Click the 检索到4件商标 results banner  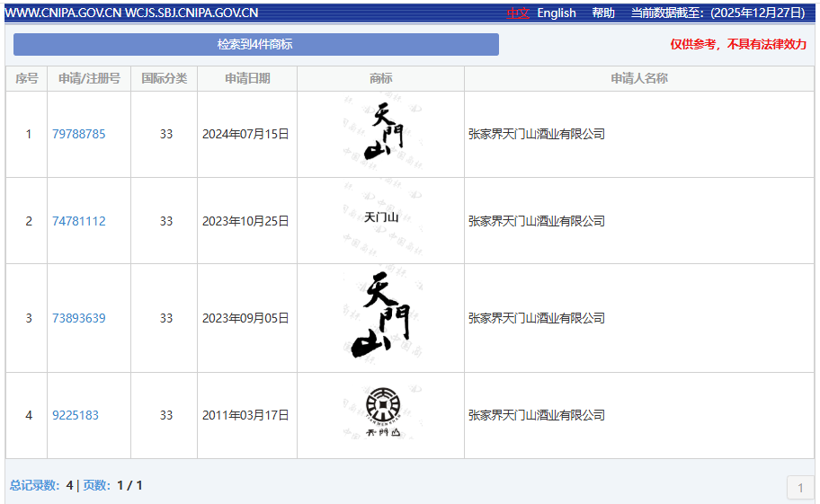(255, 44)
